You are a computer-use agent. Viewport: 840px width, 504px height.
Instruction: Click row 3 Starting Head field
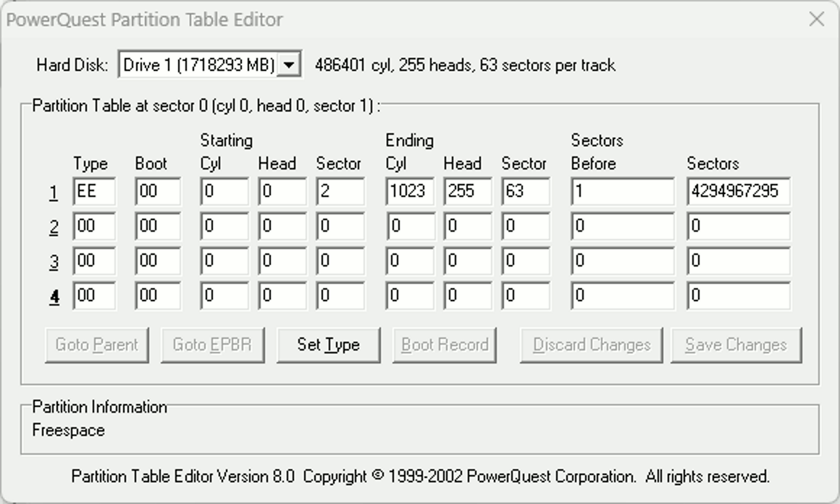coord(282,261)
